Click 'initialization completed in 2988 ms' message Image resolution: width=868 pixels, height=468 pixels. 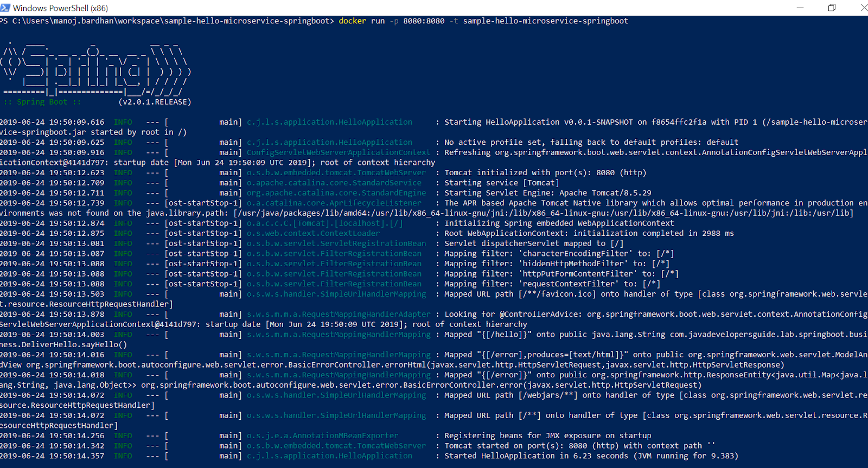[653, 234]
